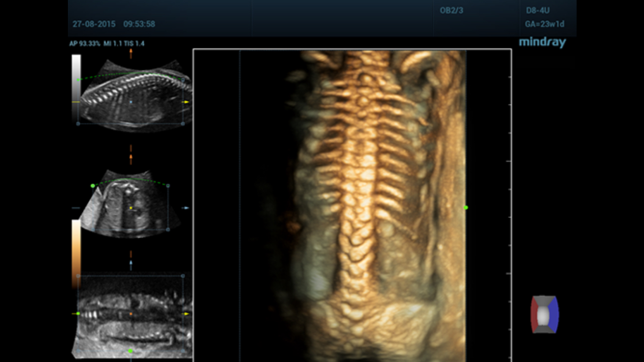
Task: Click the date 27-08-2015 in header
Action: click(x=94, y=24)
